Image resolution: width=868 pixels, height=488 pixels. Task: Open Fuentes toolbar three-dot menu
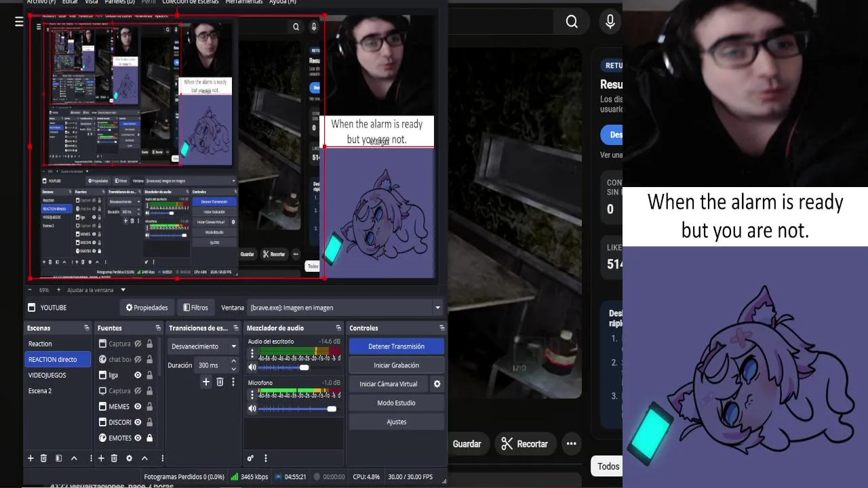point(163,458)
